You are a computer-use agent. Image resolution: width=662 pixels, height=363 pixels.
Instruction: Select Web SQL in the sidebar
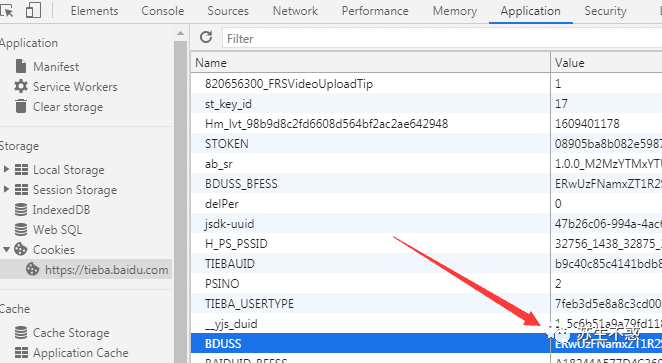coord(57,230)
